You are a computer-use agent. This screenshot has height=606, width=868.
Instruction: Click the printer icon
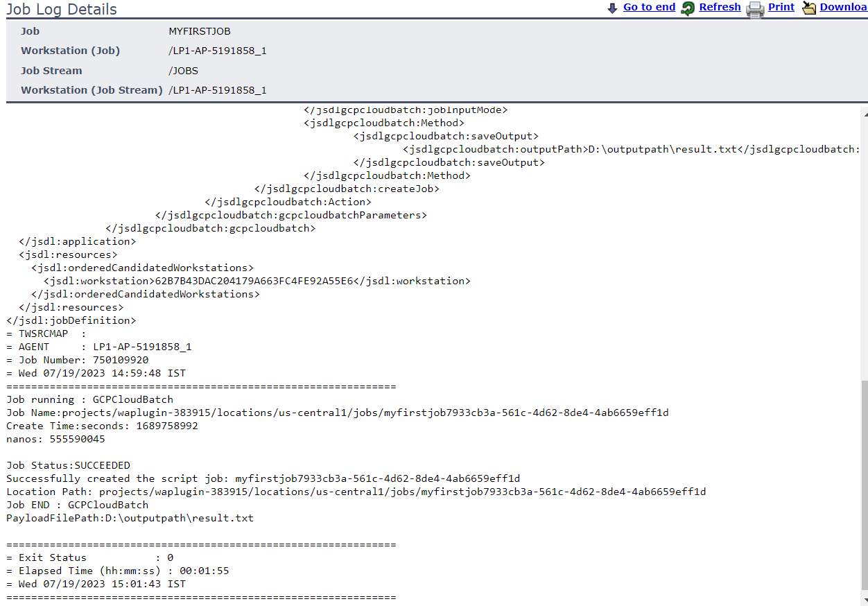tap(755, 9)
